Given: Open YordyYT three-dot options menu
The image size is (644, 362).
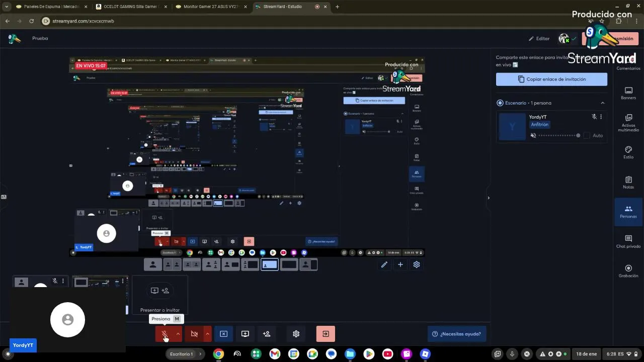Looking at the screenshot, I should click(601, 117).
